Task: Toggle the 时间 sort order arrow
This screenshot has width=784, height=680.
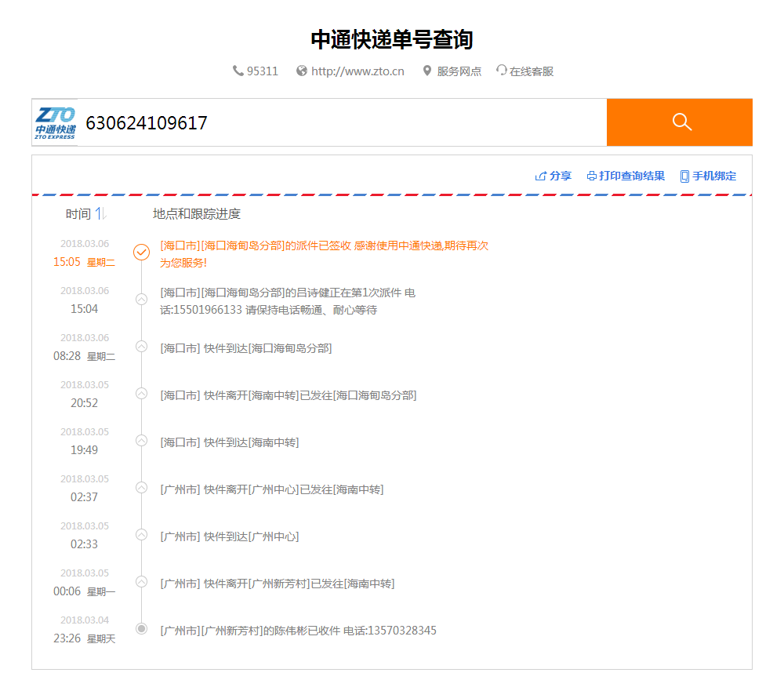Action: coord(100,213)
